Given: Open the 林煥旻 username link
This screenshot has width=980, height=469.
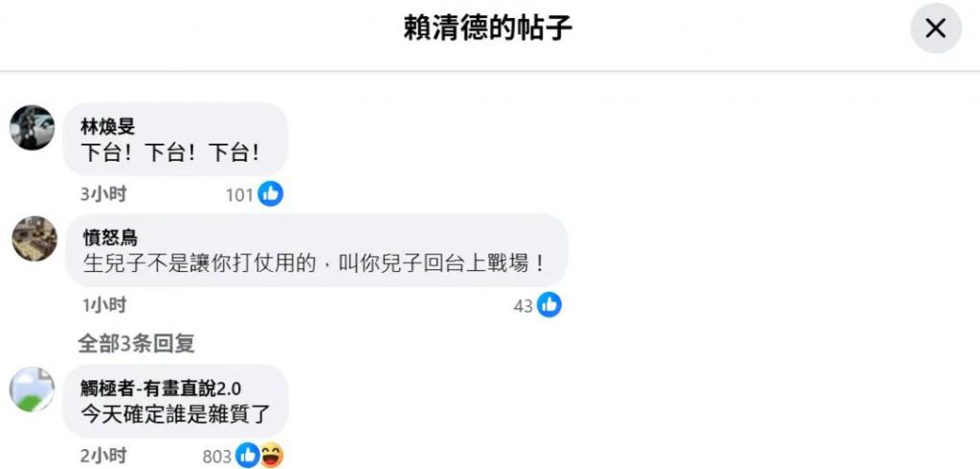Looking at the screenshot, I should click(x=107, y=127).
